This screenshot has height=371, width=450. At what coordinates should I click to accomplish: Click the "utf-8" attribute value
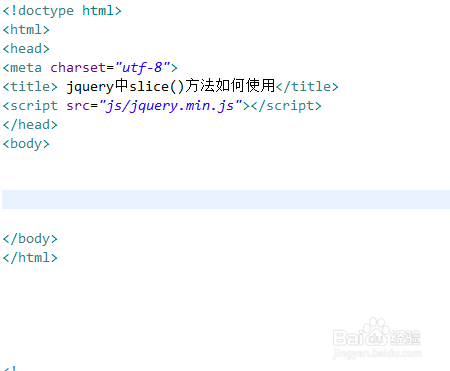[142, 68]
